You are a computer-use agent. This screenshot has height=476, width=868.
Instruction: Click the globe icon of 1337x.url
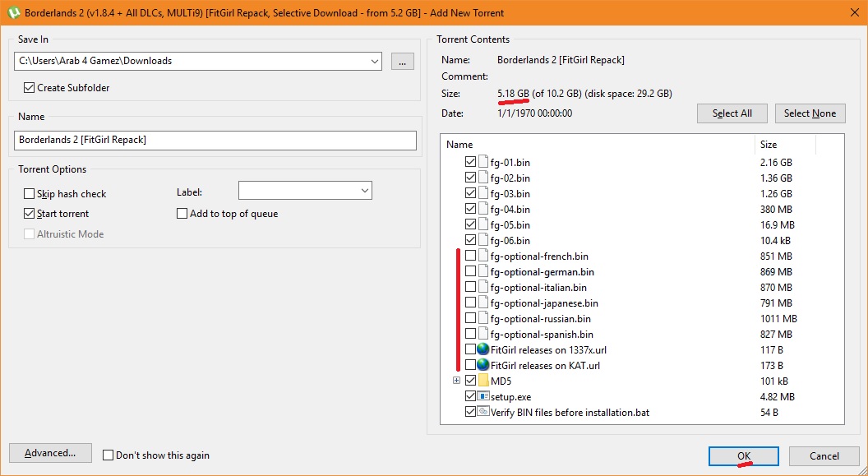[x=483, y=349]
